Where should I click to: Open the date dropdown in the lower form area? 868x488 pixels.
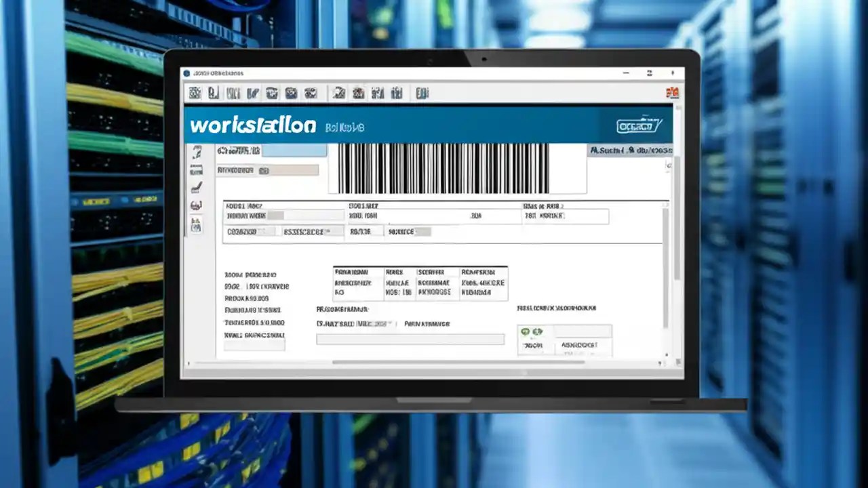click(x=389, y=324)
